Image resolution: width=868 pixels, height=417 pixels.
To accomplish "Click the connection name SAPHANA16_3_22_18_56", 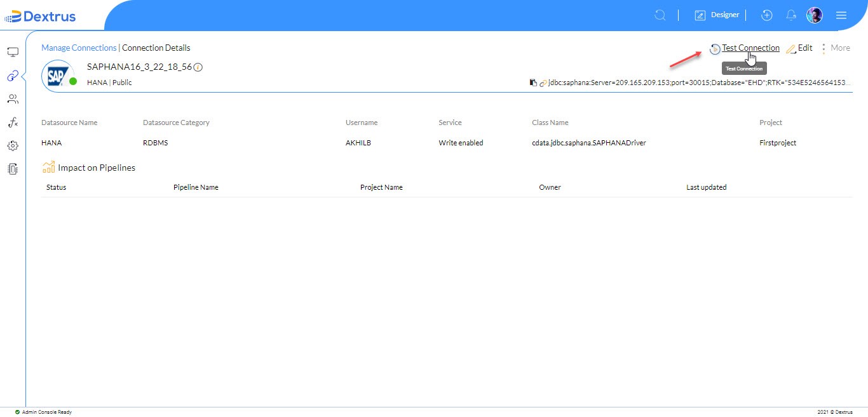I will coord(139,67).
